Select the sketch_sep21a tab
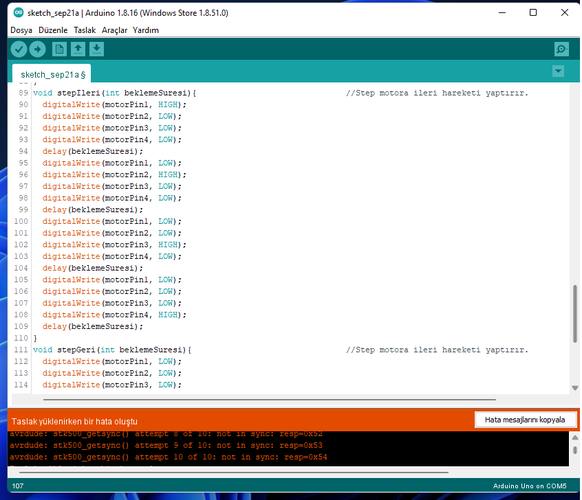 (52, 73)
